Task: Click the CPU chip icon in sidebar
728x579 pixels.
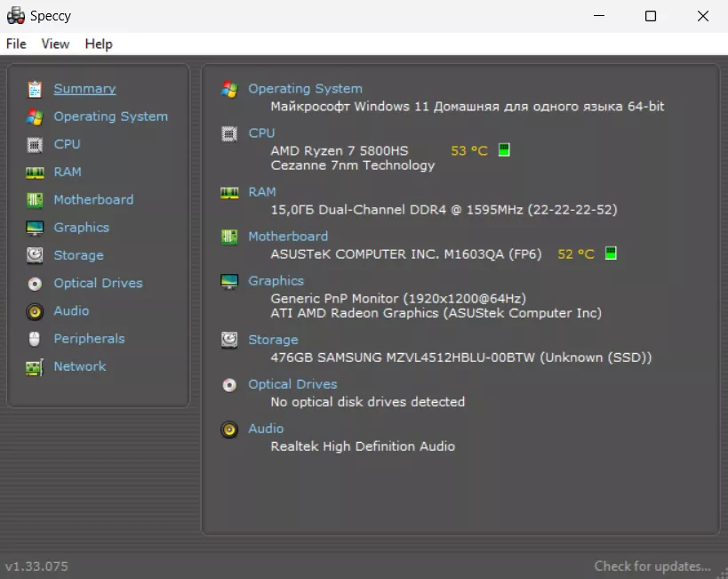Action: coord(35,144)
